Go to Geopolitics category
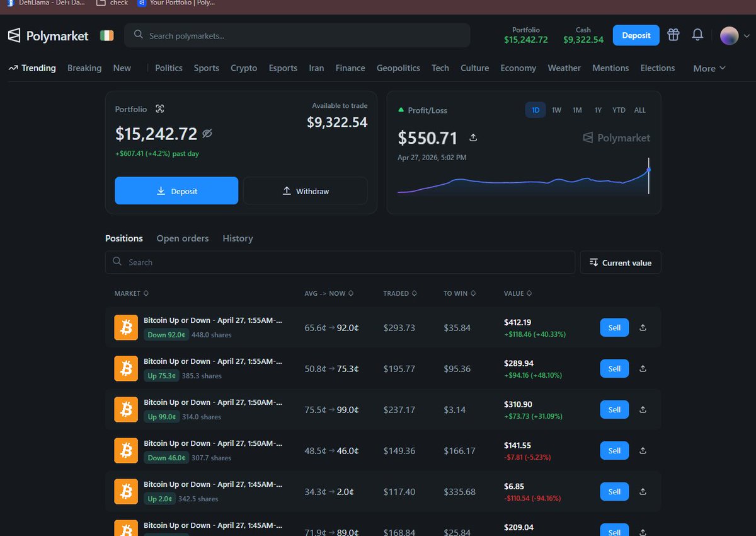 [398, 68]
